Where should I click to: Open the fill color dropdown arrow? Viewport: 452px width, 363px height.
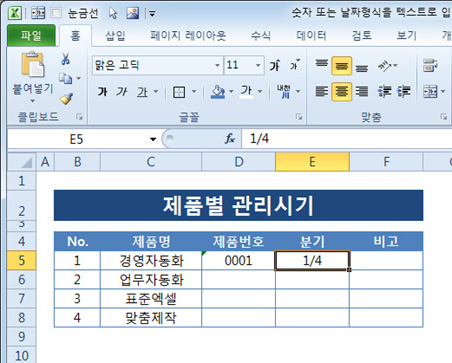coord(231,91)
